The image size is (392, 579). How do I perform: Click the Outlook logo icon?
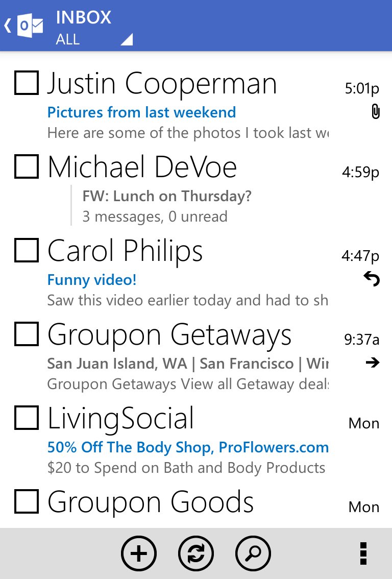coord(30,26)
